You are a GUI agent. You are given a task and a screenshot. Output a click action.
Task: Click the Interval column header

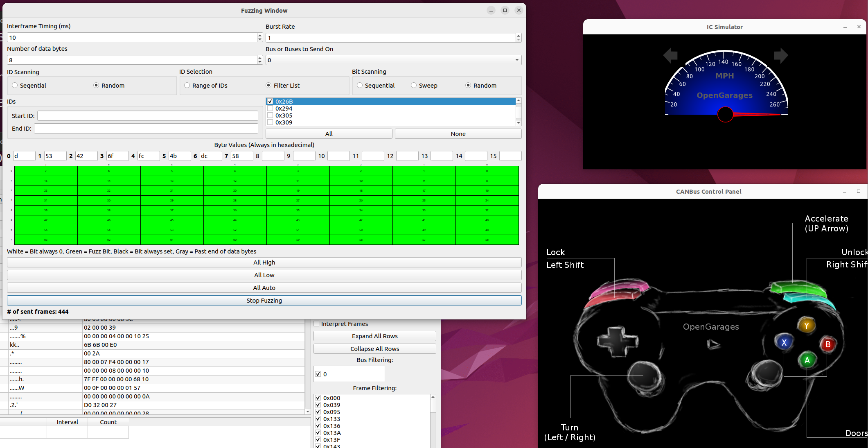click(x=67, y=422)
